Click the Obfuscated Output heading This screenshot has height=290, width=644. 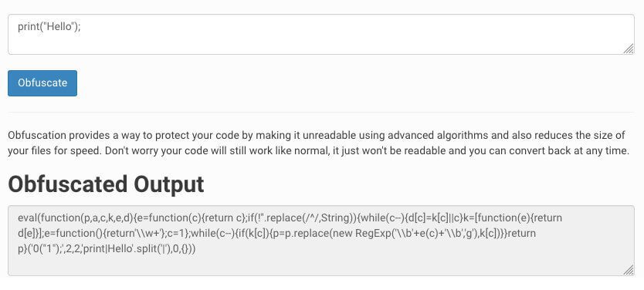[106, 184]
